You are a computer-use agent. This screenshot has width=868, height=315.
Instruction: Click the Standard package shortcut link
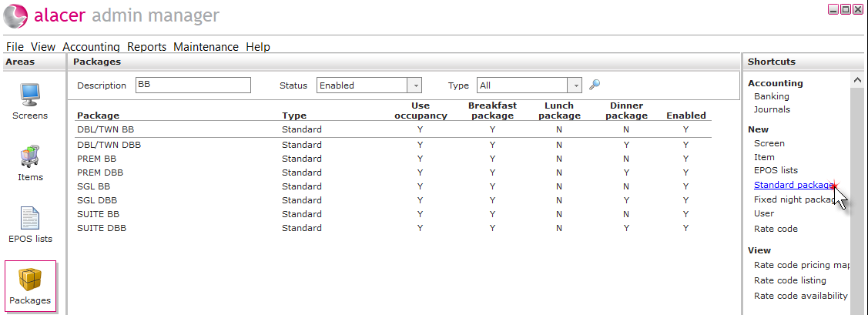pos(794,185)
